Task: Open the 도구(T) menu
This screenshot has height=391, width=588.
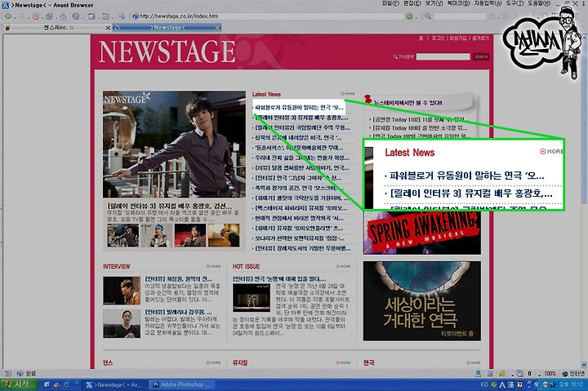Action: pyautogui.click(x=514, y=3)
